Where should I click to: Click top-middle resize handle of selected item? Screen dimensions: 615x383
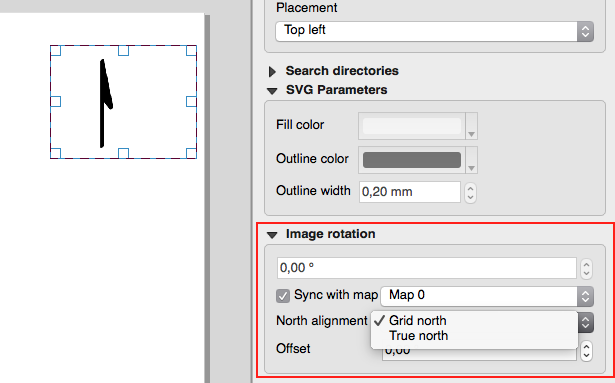[124, 51]
